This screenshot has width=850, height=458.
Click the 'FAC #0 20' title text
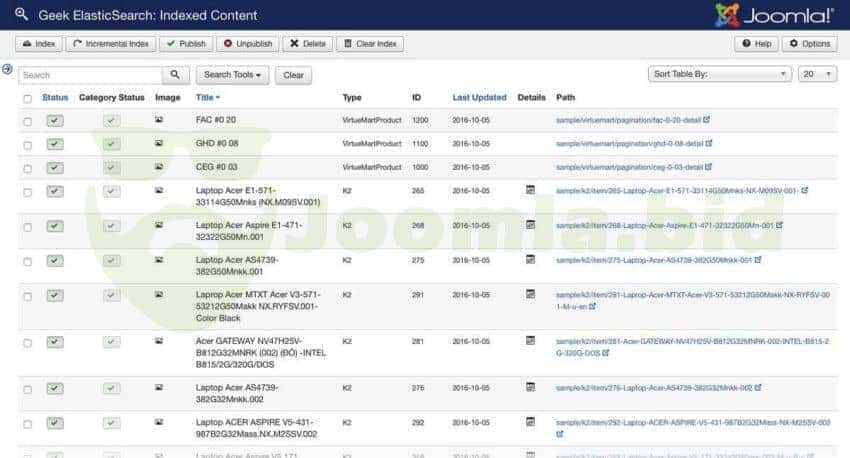point(216,120)
